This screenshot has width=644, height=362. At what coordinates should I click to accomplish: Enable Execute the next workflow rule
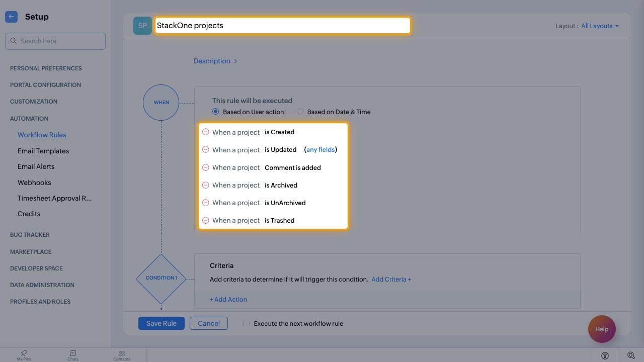246,323
